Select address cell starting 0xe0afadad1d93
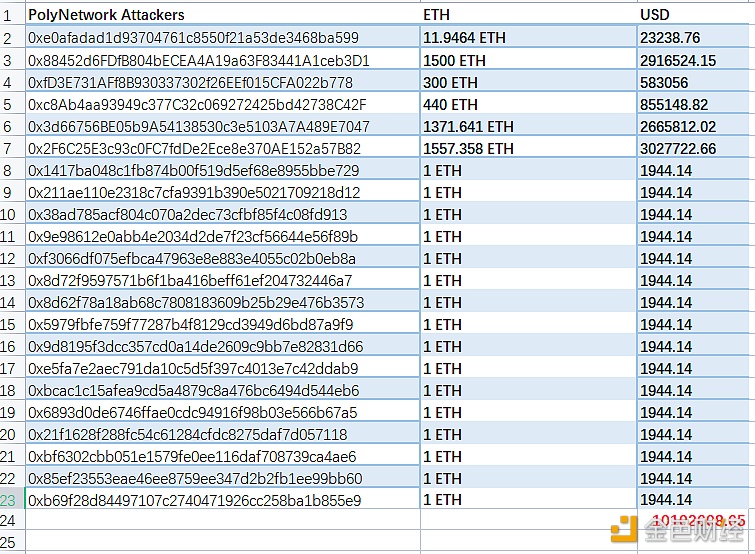 click(x=222, y=38)
